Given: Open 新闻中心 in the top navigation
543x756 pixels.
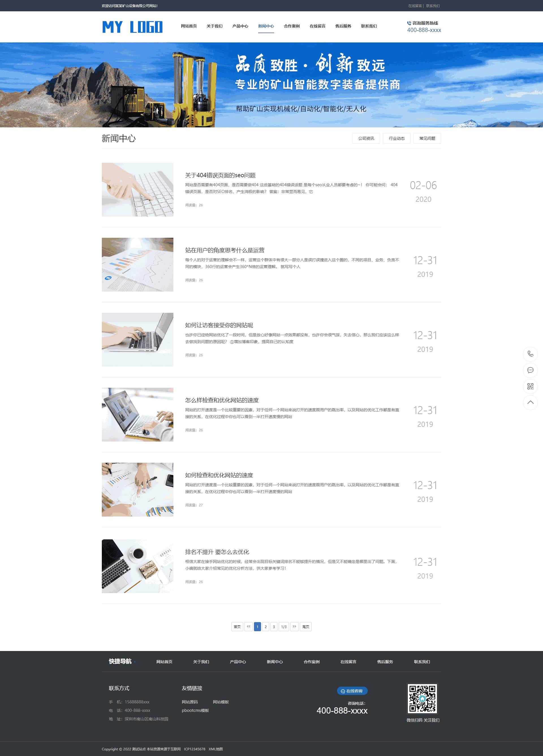Looking at the screenshot, I should click(x=266, y=26).
